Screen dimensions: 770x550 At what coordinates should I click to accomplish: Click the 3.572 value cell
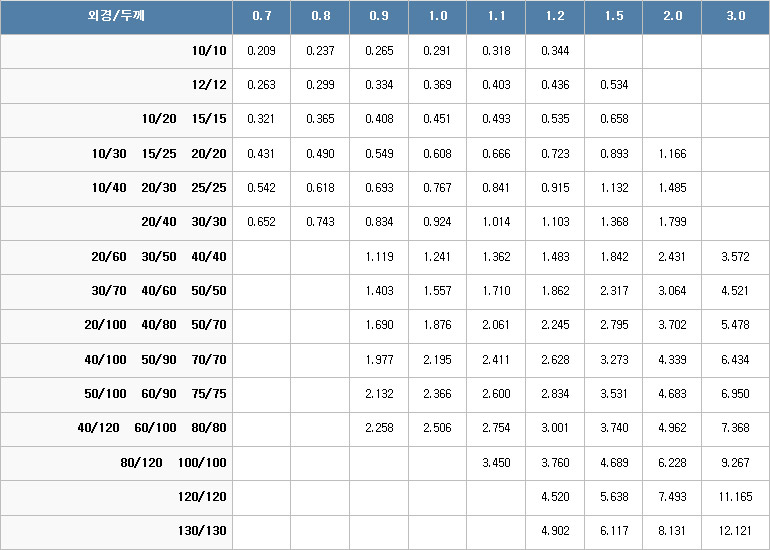[736, 257]
